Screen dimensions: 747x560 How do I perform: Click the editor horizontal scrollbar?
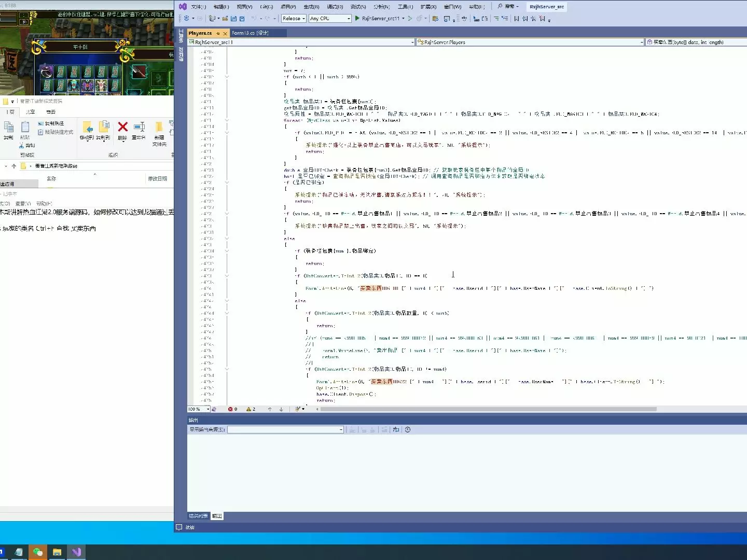(488, 409)
